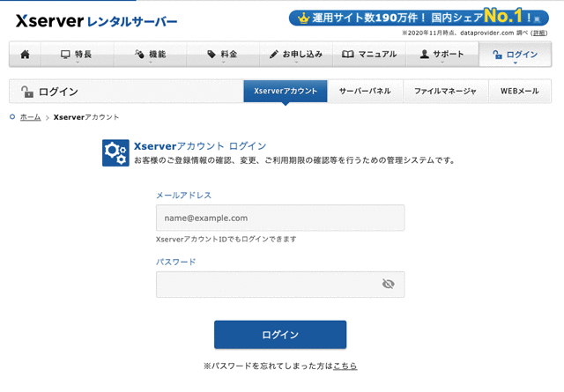Click the gears icon next to login heading
This screenshot has width=564, height=392.
pos(115,153)
